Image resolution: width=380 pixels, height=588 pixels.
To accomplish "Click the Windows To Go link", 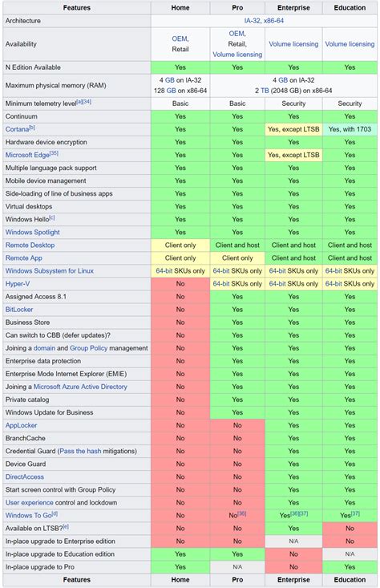I will pyautogui.click(x=29, y=516).
